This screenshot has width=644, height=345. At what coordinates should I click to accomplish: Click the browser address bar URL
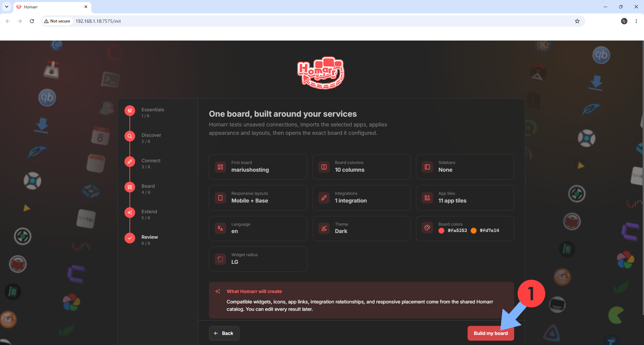pyautogui.click(x=98, y=21)
